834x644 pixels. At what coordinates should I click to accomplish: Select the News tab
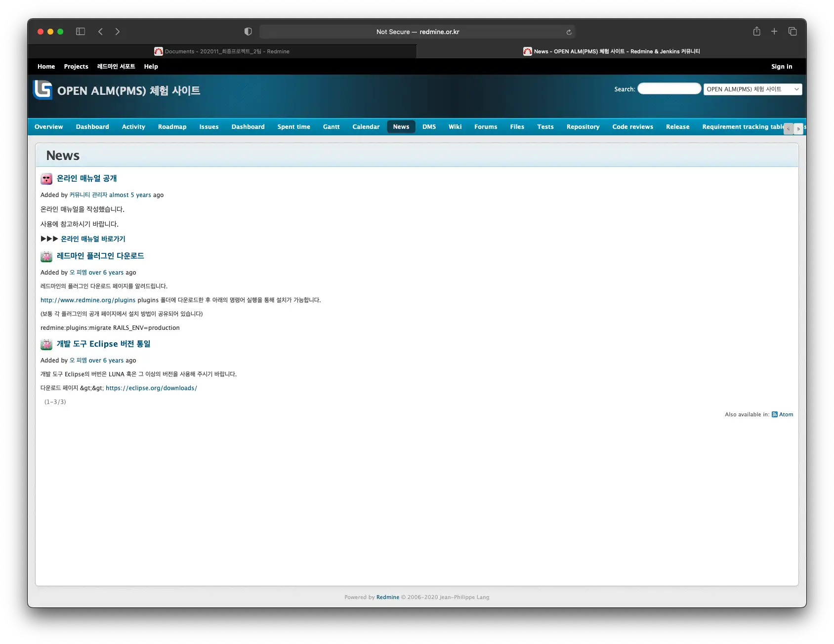401,127
